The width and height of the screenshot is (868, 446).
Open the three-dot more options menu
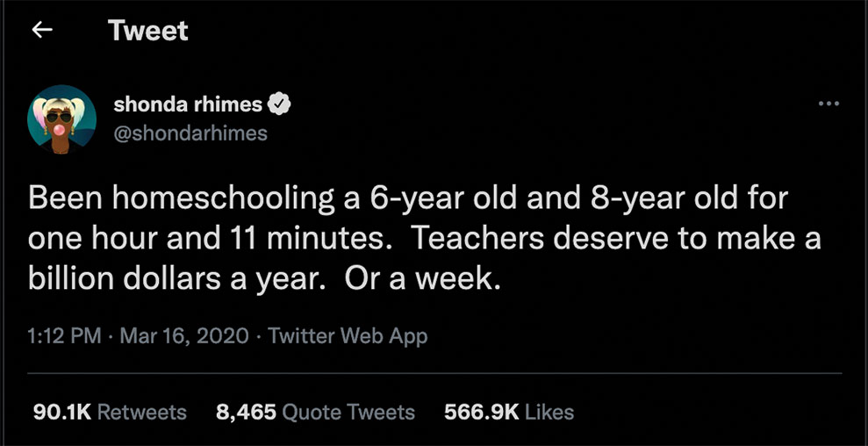click(828, 104)
